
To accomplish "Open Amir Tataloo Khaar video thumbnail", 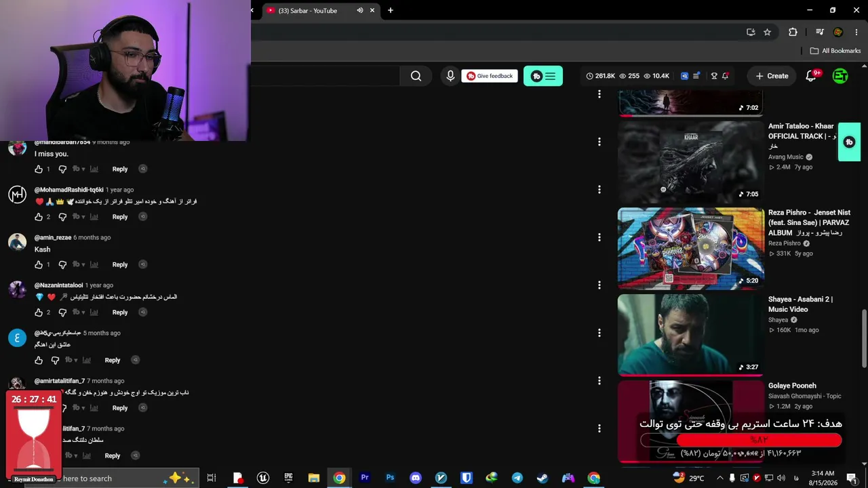I will [691, 163].
